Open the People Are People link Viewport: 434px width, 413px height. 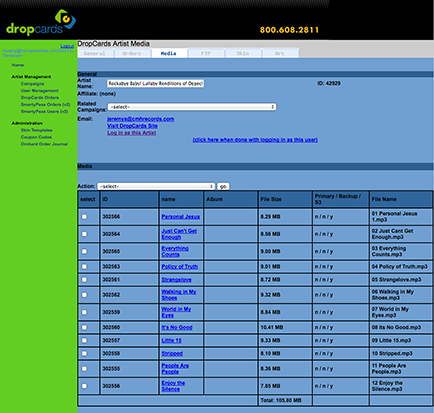point(175,369)
